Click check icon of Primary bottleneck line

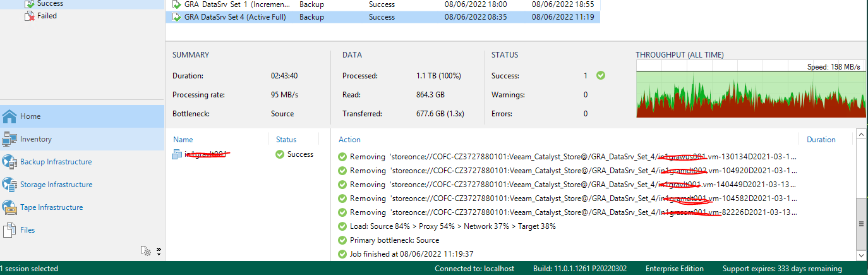342,240
